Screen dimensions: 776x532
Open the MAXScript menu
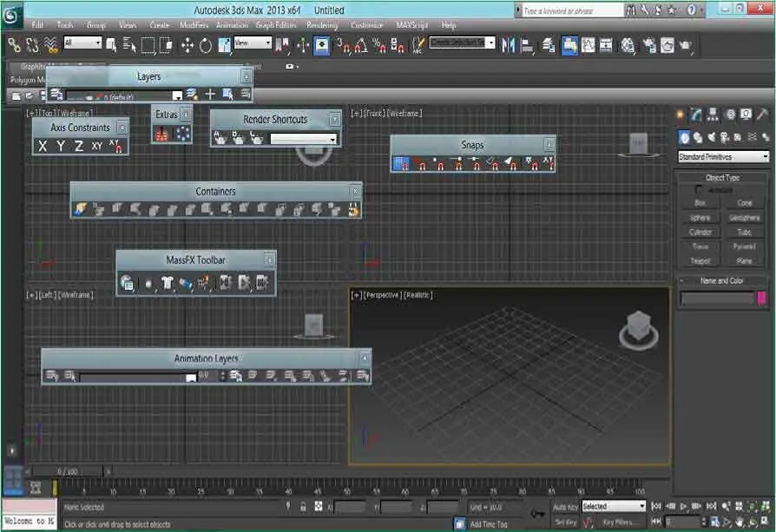[x=411, y=24]
